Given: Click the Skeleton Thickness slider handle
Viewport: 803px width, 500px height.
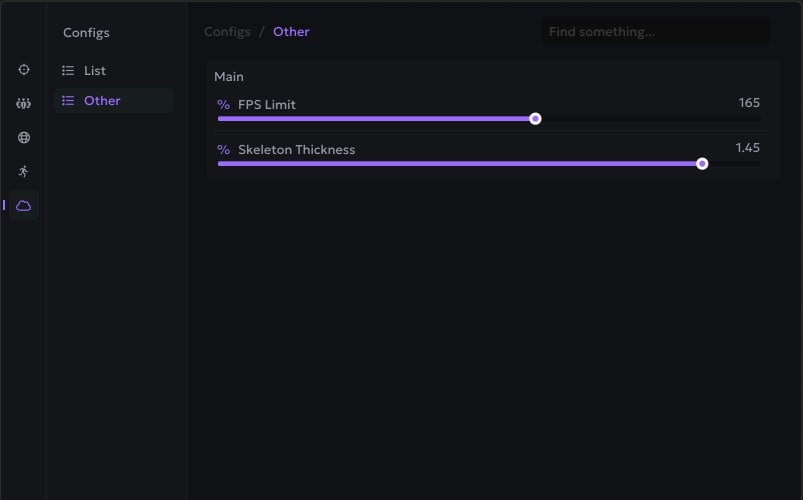Looking at the screenshot, I should (x=702, y=164).
